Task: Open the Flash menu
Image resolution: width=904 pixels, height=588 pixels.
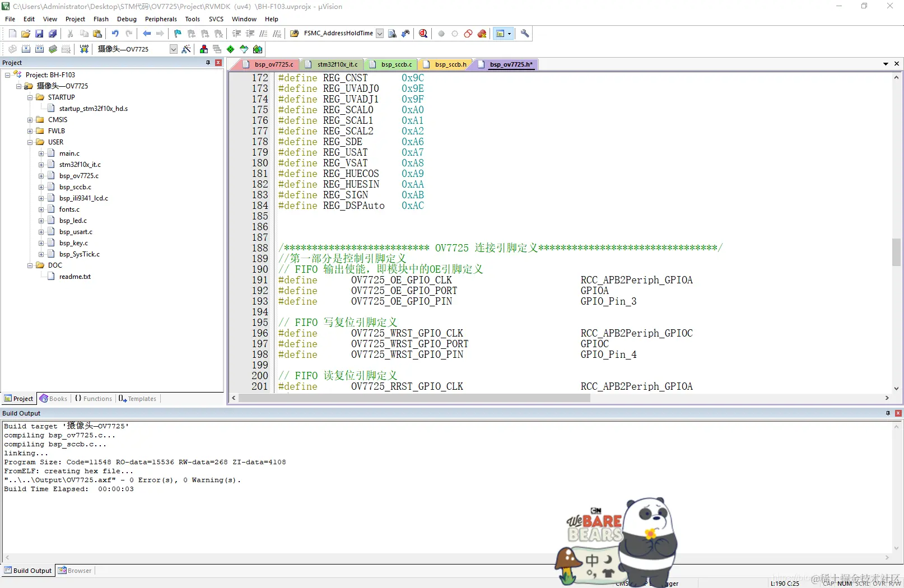Action: coord(101,19)
